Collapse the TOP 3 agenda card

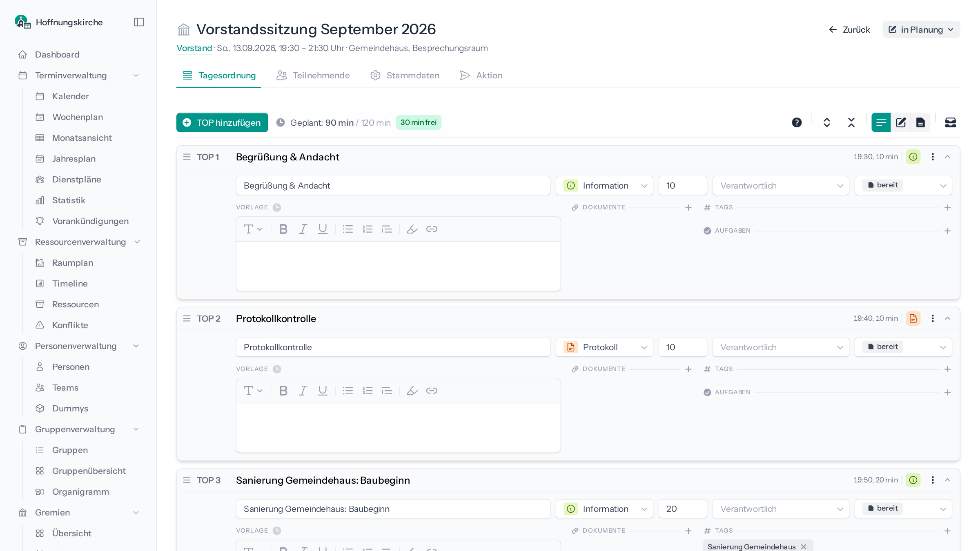click(x=948, y=480)
